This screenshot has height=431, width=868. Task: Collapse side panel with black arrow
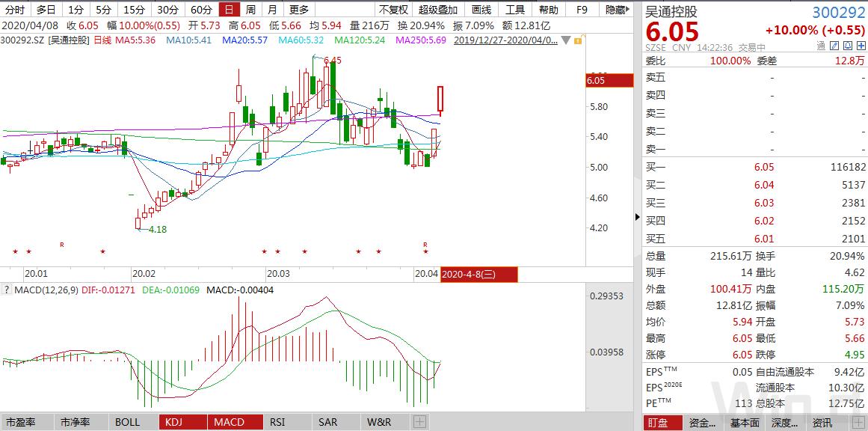click(637, 217)
